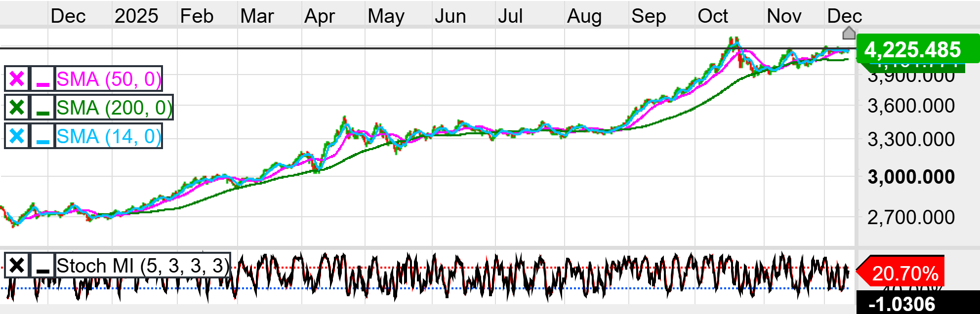Click the gray house-shaped marker above the price label
980x314 pixels.
849,34
